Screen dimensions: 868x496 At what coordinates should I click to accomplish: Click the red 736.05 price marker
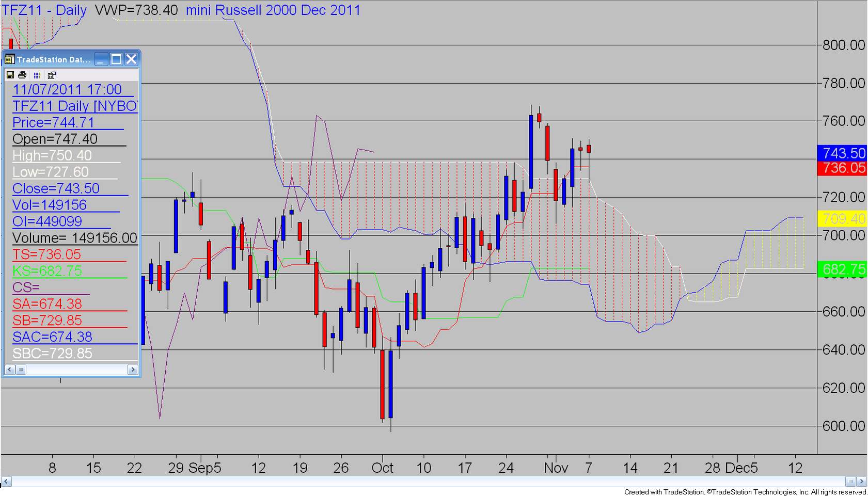[x=843, y=168]
